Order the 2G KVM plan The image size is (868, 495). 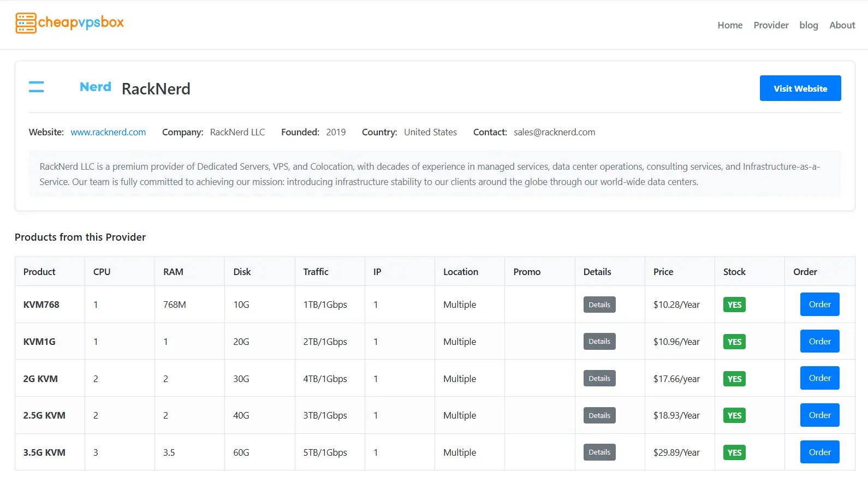click(819, 378)
